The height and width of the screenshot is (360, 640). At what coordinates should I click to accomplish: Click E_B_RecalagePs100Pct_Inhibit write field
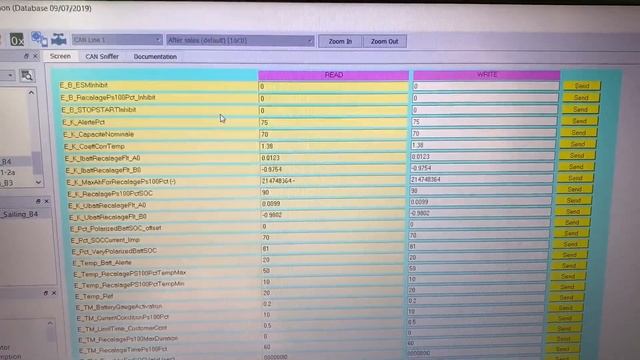484,98
